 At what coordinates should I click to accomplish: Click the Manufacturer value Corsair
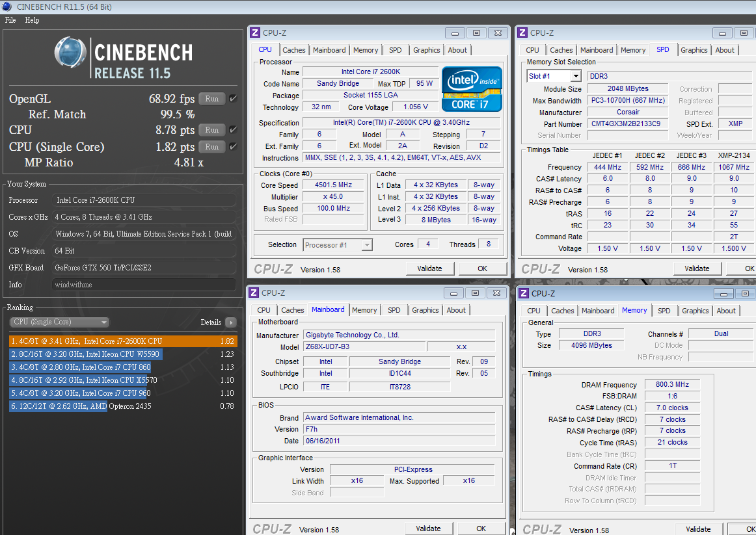[x=628, y=112]
